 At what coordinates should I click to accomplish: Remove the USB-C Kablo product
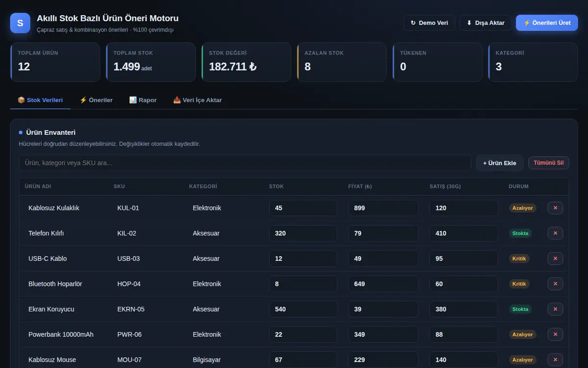click(x=555, y=259)
